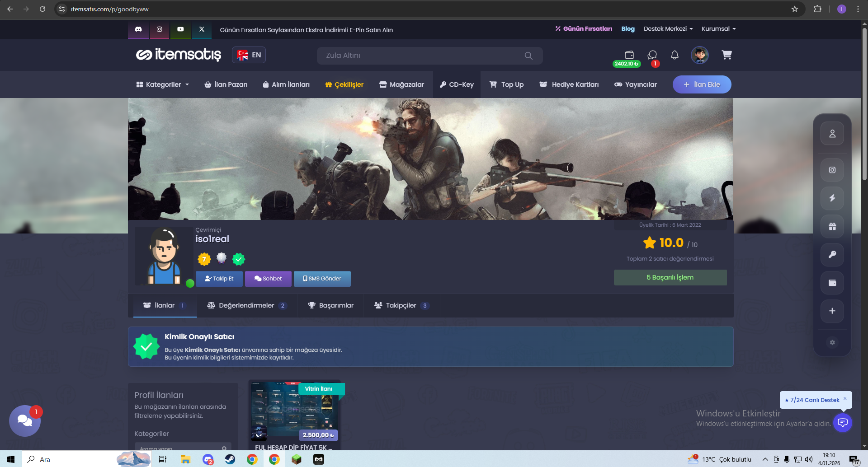Open the YouTube icon in top bar

(x=180, y=29)
